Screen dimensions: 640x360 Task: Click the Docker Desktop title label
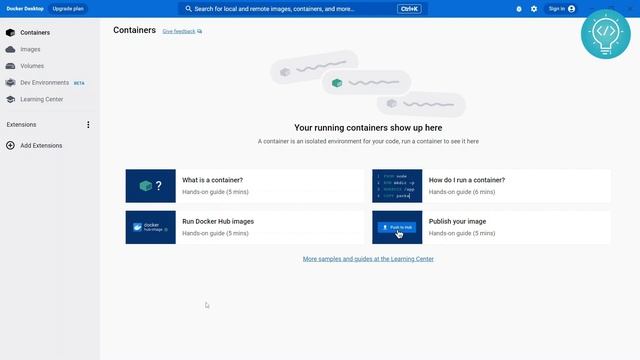pos(25,9)
